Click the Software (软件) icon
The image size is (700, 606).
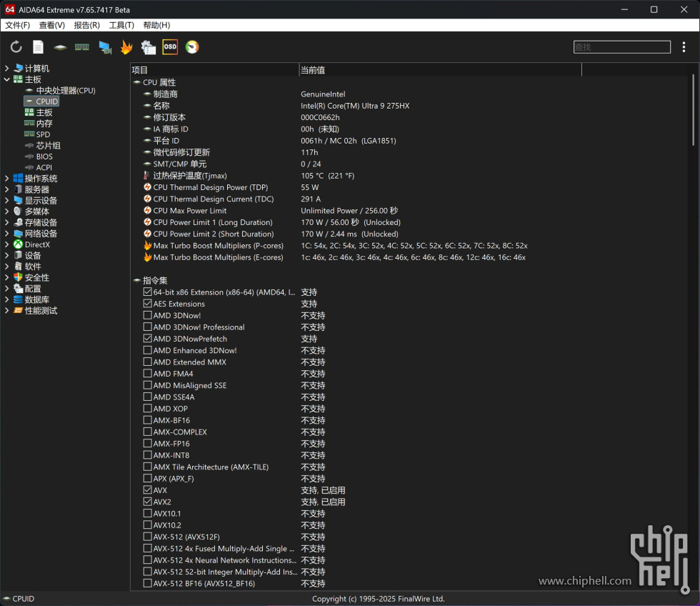pyautogui.click(x=19, y=266)
